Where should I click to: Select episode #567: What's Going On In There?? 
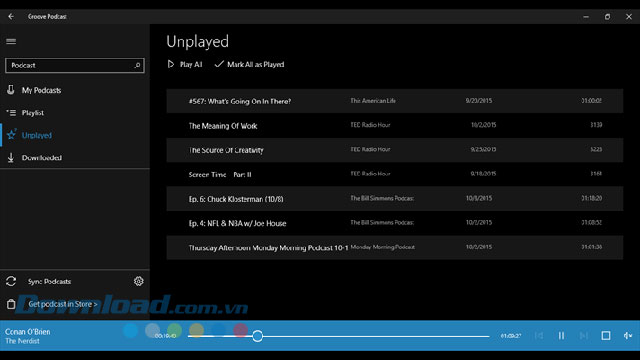(395, 101)
